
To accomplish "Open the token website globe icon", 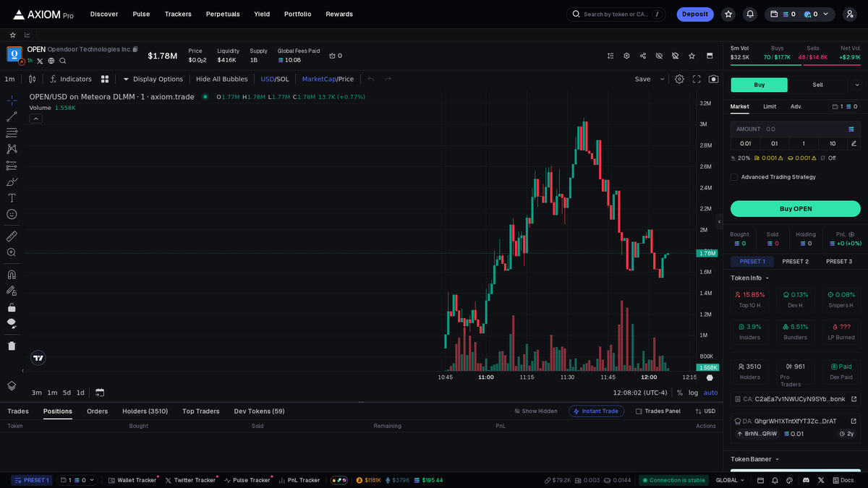I will [x=51, y=61].
